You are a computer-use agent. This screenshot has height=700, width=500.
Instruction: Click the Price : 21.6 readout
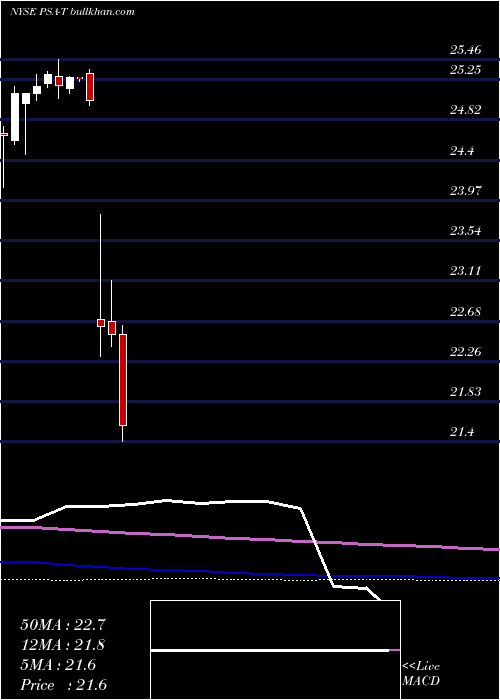[x=63, y=685]
